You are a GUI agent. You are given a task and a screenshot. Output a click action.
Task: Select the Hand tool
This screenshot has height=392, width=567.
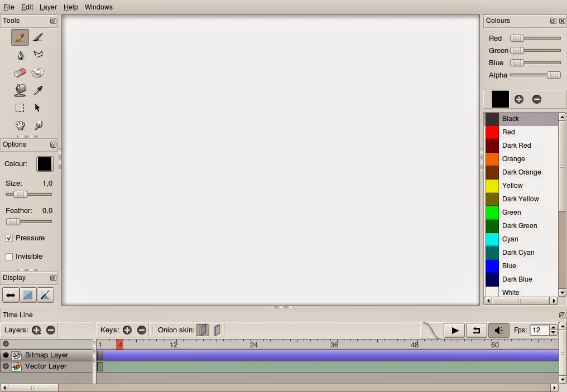coord(20,125)
